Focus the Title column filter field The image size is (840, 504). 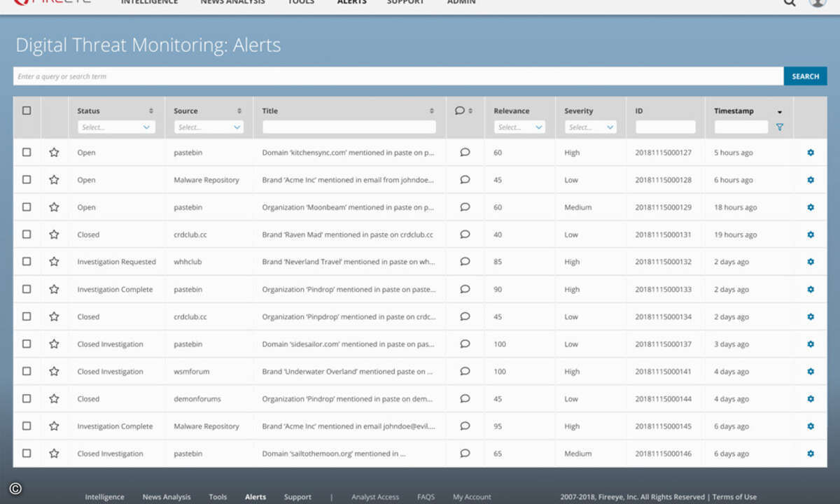point(349,127)
